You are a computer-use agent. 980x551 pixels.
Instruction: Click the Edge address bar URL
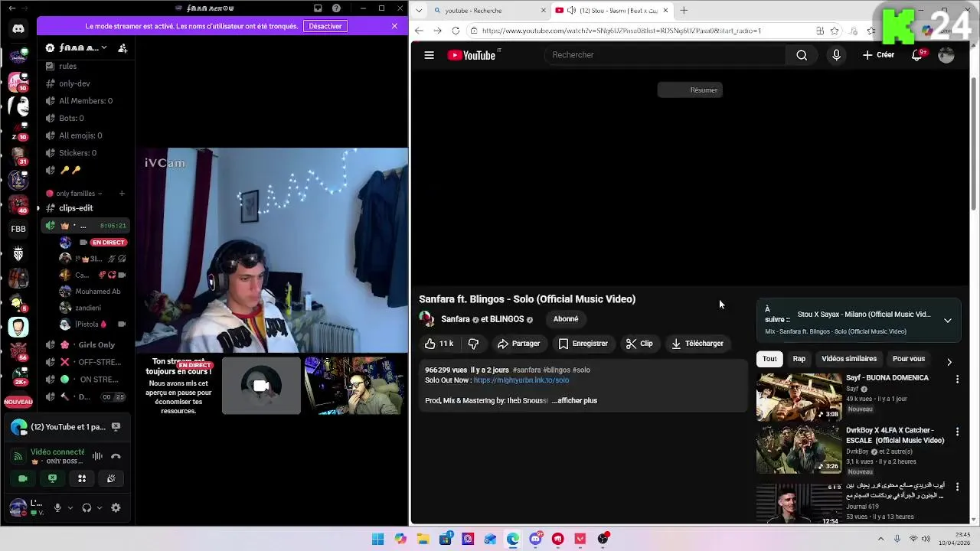622,31
